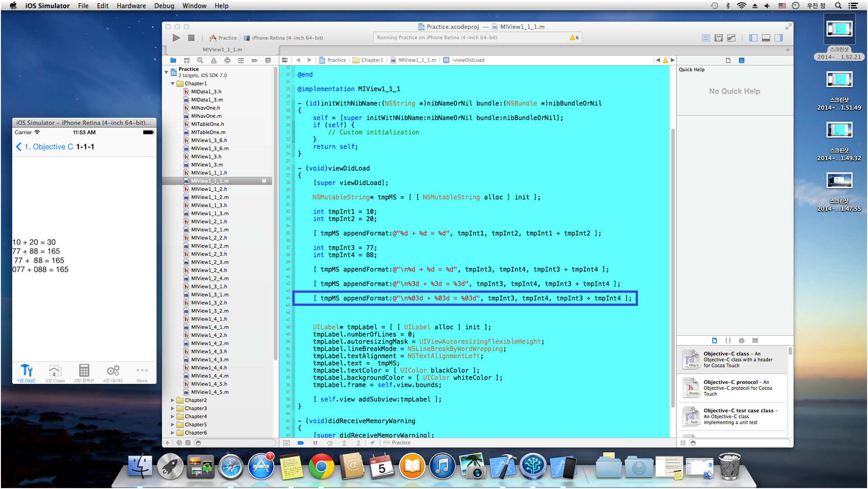
Task: Go forward using jump bar right arrow
Action: (x=309, y=60)
